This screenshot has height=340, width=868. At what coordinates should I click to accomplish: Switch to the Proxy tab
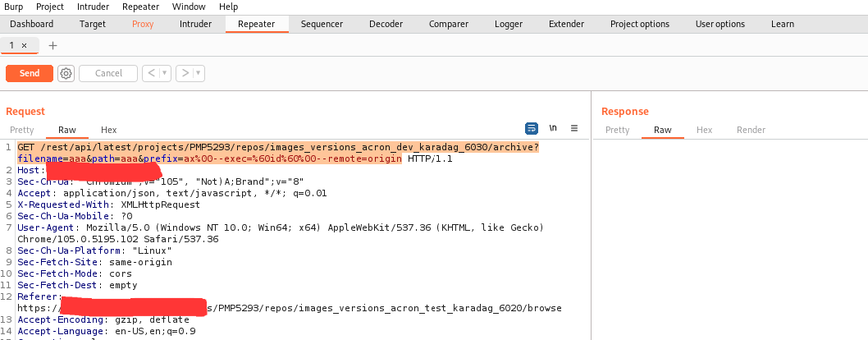[x=143, y=24]
